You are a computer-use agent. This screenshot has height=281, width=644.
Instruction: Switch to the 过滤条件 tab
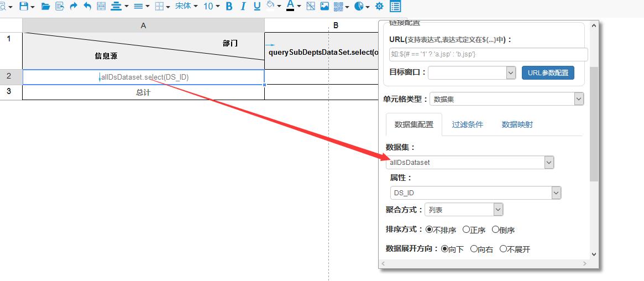[x=467, y=124]
